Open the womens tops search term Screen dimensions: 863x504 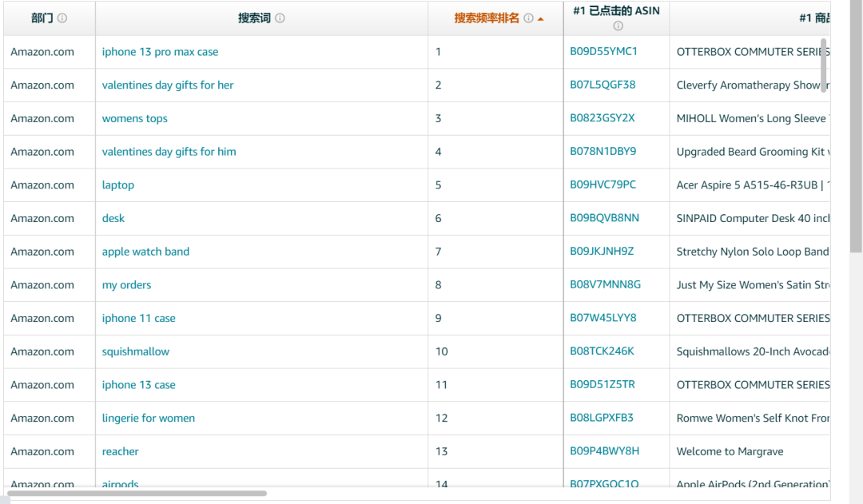[x=135, y=118]
